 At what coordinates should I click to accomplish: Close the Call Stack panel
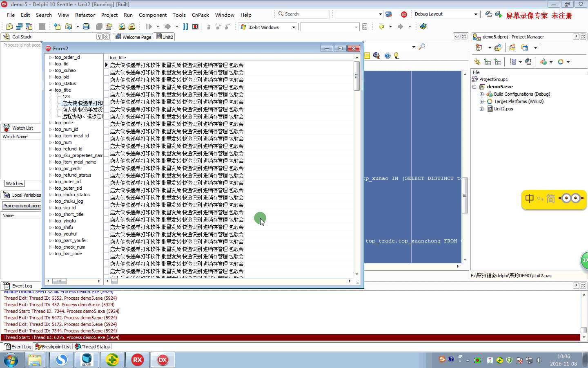pyautogui.click(x=107, y=37)
